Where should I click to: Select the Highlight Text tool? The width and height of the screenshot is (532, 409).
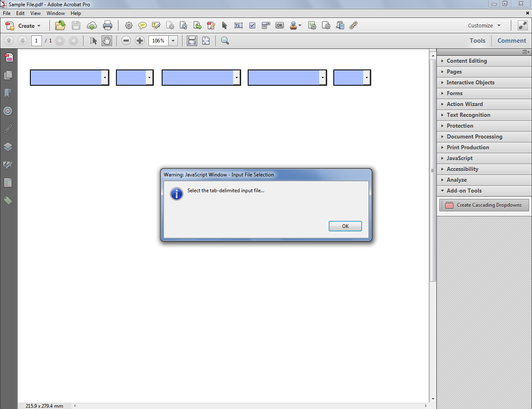(156, 25)
